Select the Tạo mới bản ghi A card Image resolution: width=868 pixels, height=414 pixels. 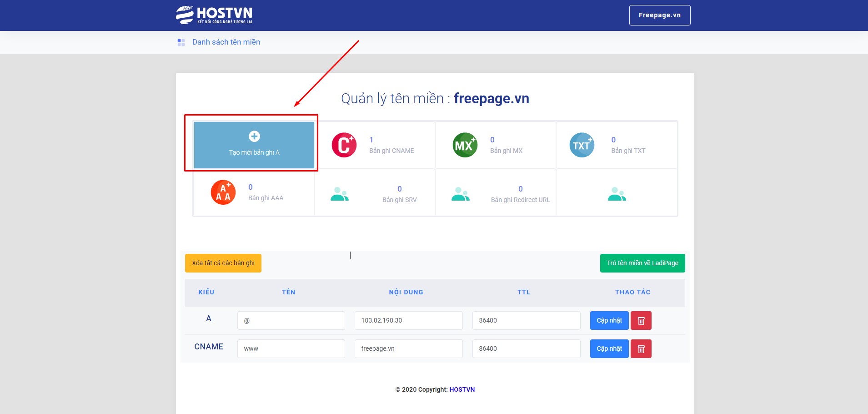tap(254, 145)
